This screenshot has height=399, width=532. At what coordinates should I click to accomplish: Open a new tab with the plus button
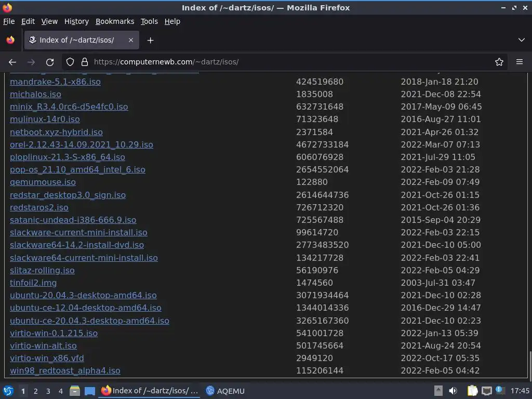click(150, 41)
